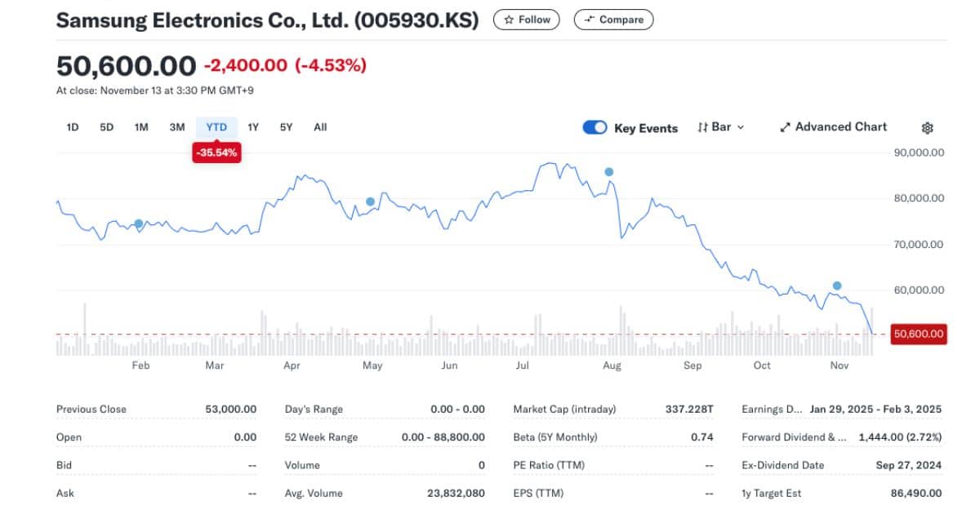This screenshot has width=980, height=514.
Task: Click 1y Target Est value 86,490.00
Action: click(x=917, y=493)
